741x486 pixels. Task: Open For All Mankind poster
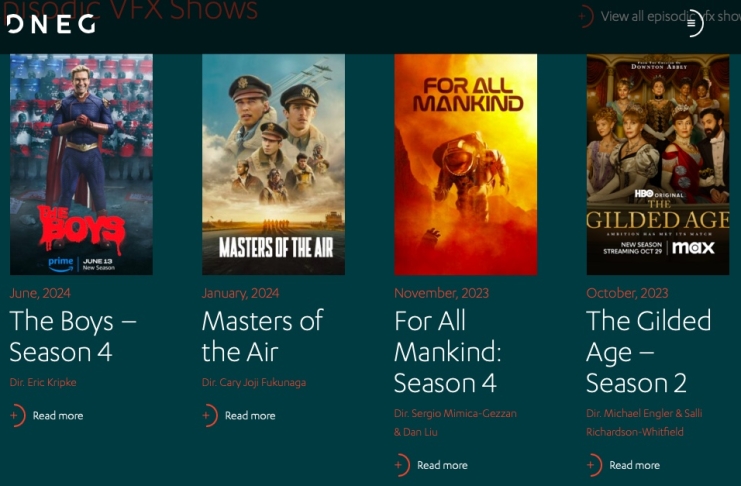tap(466, 164)
